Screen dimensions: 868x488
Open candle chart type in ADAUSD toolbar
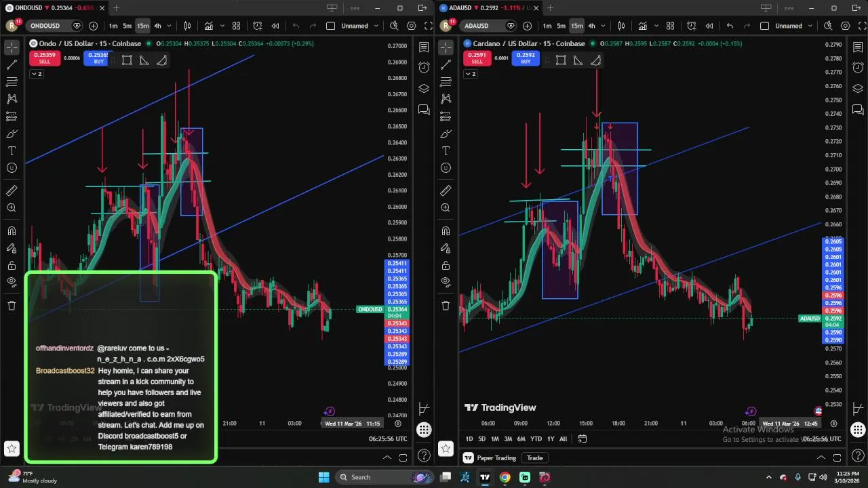click(x=621, y=26)
